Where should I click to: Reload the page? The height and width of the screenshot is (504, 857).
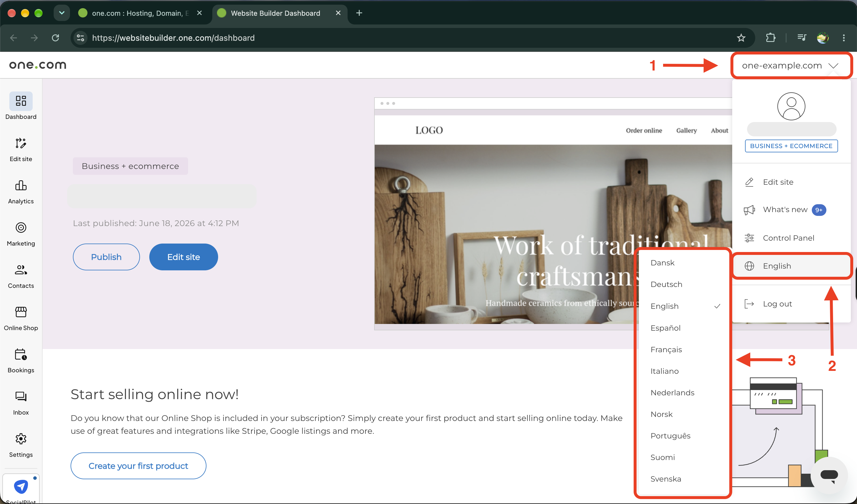tap(55, 38)
